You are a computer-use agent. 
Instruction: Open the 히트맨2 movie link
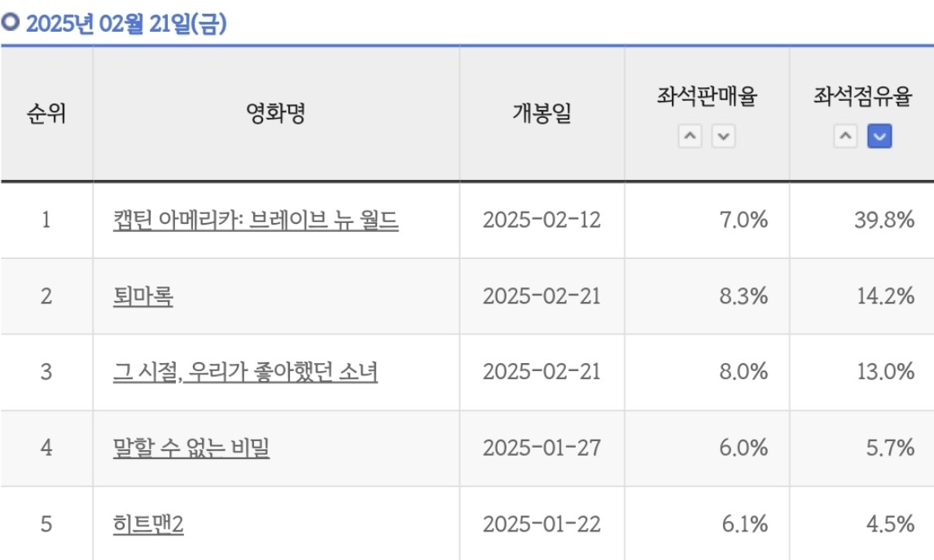click(149, 524)
